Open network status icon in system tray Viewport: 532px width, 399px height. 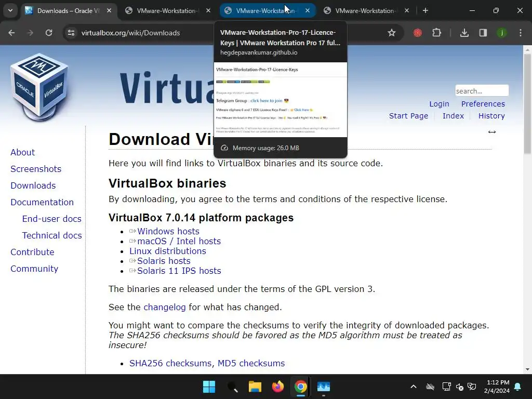(446, 387)
